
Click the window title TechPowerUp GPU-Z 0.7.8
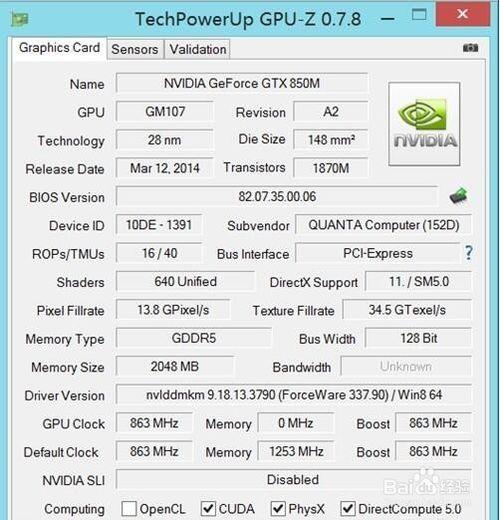point(248,19)
